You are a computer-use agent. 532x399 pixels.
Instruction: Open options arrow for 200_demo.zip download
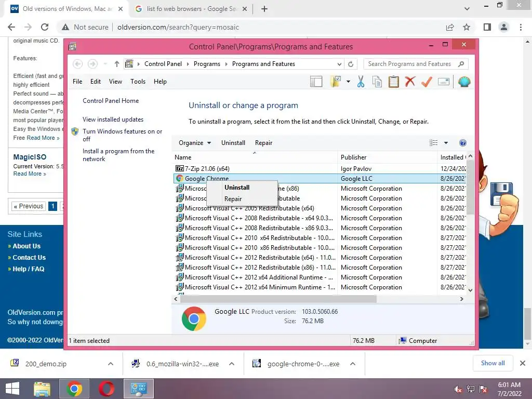pos(111,364)
